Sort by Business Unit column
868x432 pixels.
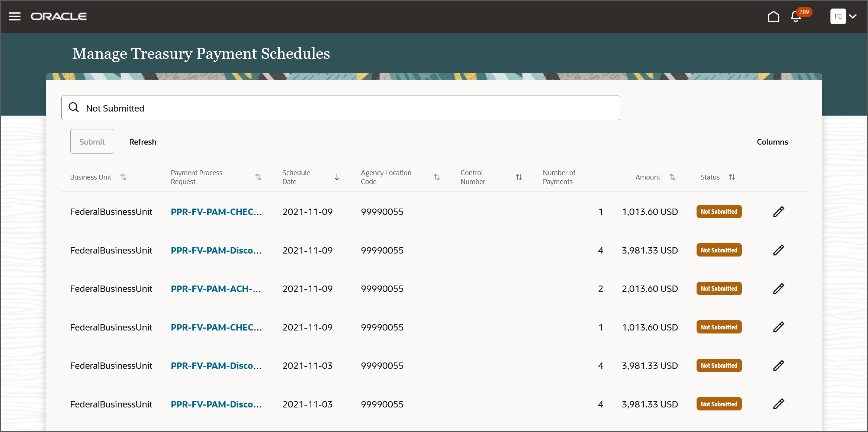[x=123, y=177]
